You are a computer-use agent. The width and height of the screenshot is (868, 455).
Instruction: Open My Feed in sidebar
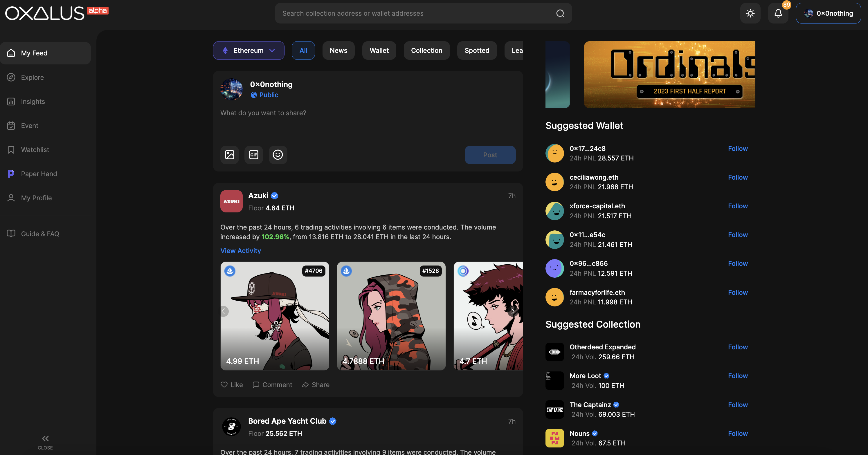coord(46,53)
